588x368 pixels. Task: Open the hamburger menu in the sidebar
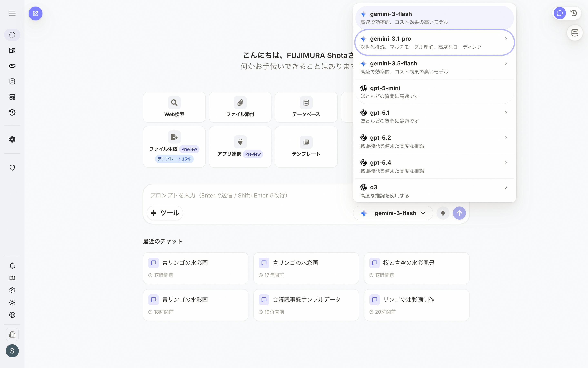[12, 13]
